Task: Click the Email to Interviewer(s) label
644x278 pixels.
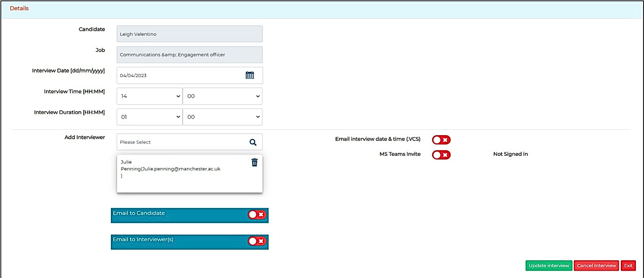Action: coord(143,239)
